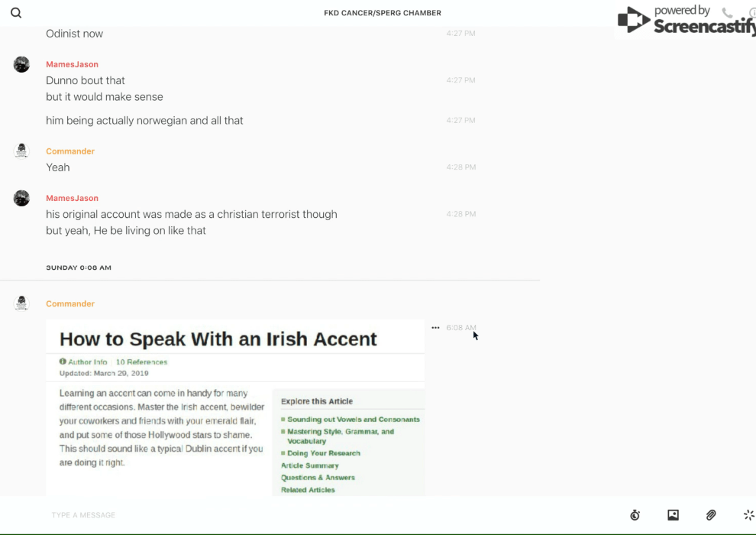This screenshot has width=756, height=535.
Task: Open the image picker icon
Action: (673, 515)
